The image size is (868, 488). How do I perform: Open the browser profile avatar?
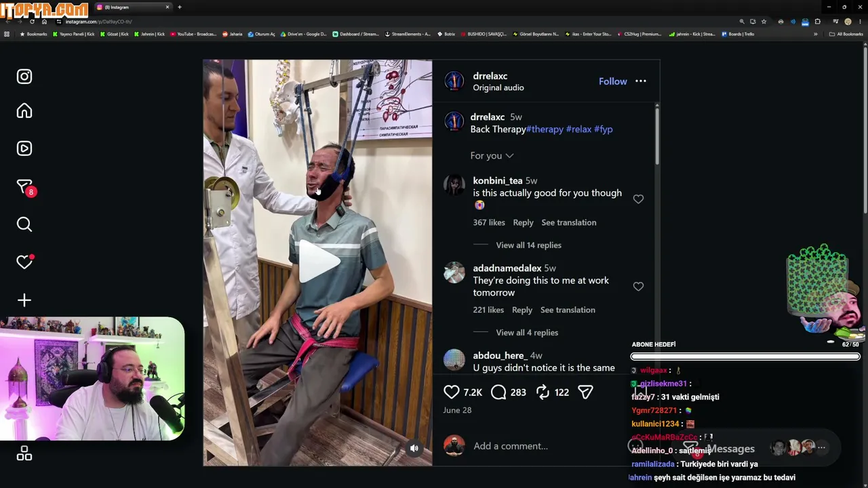848,22
